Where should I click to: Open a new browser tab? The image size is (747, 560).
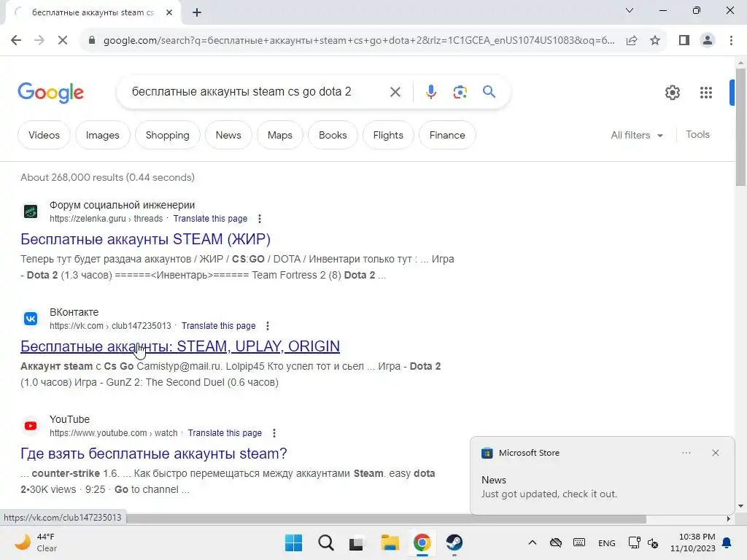197,12
